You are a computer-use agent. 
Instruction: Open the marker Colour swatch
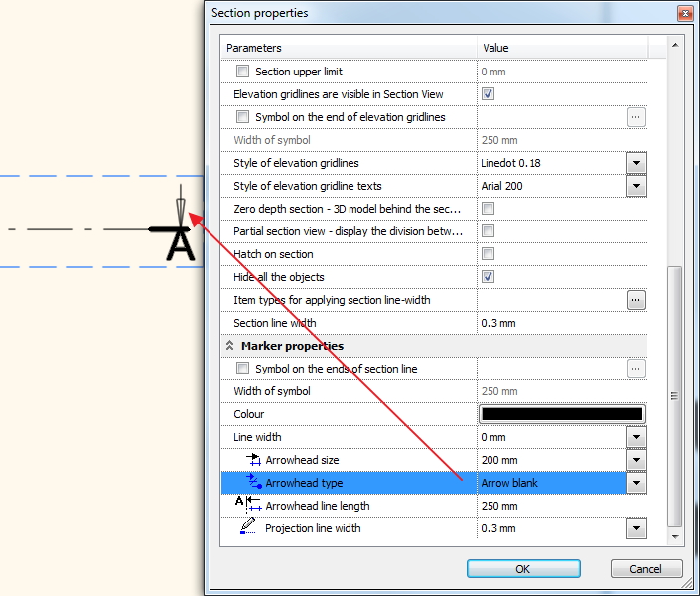click(x=562, y=414)
